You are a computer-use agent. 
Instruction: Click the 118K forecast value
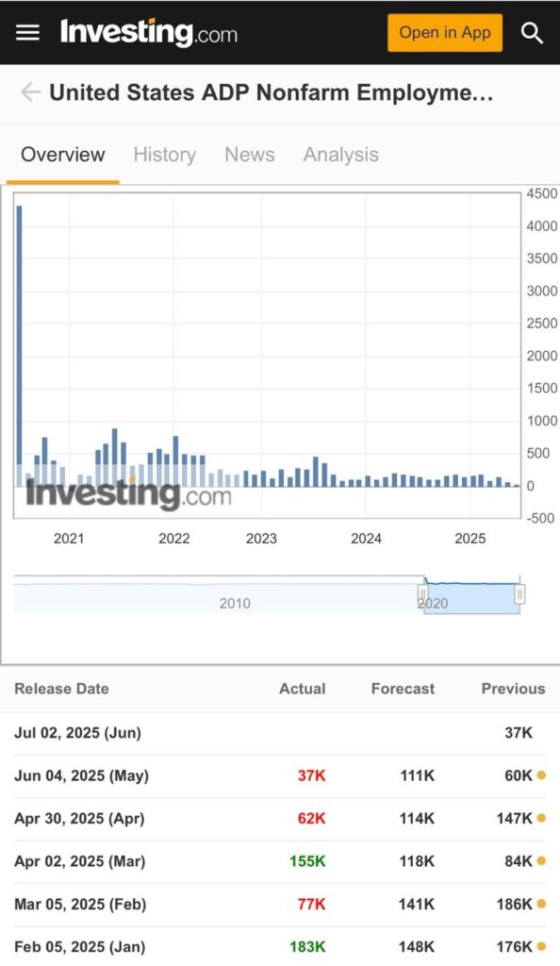point(418,861)
